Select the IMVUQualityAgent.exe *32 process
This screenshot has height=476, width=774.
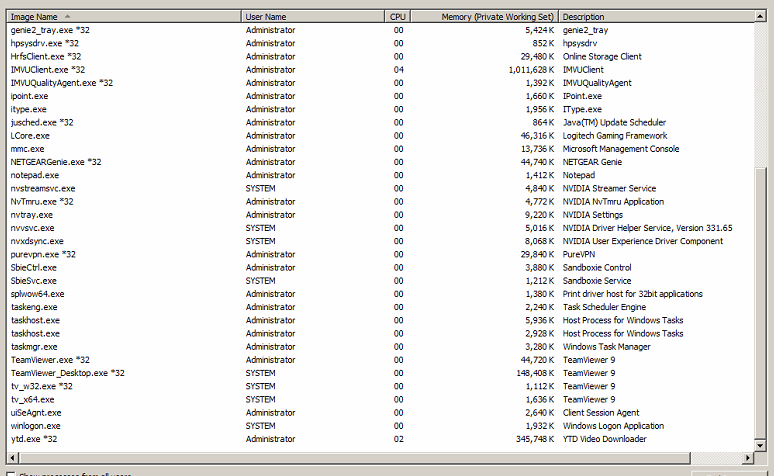(x=380, y=83)
